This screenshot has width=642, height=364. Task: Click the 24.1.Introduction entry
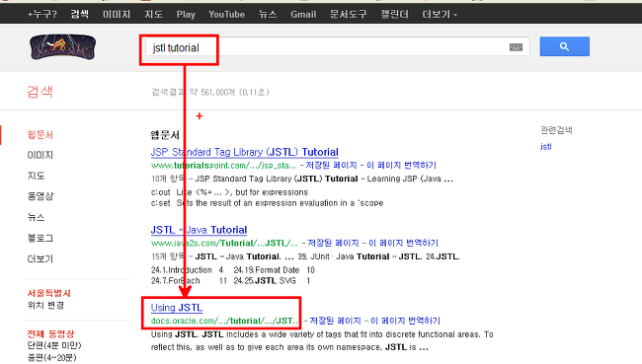182,270
